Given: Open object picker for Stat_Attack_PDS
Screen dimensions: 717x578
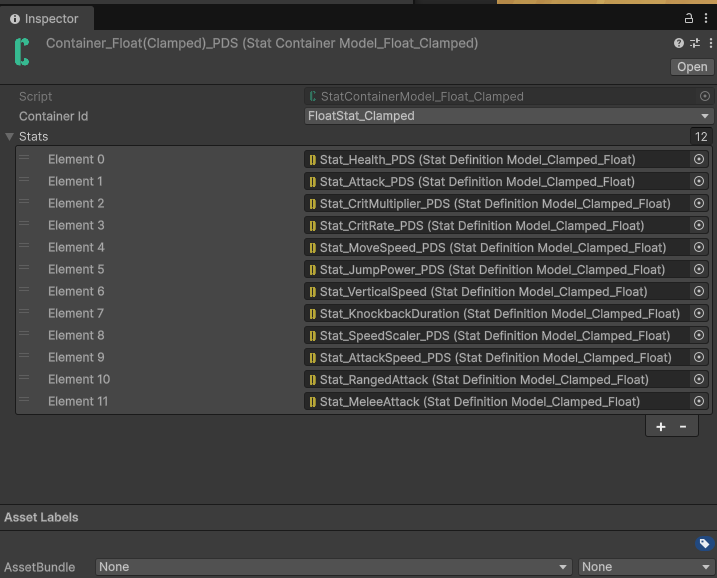Looking at the screenshot, I should pyautogui.click(x=699, y=181).
